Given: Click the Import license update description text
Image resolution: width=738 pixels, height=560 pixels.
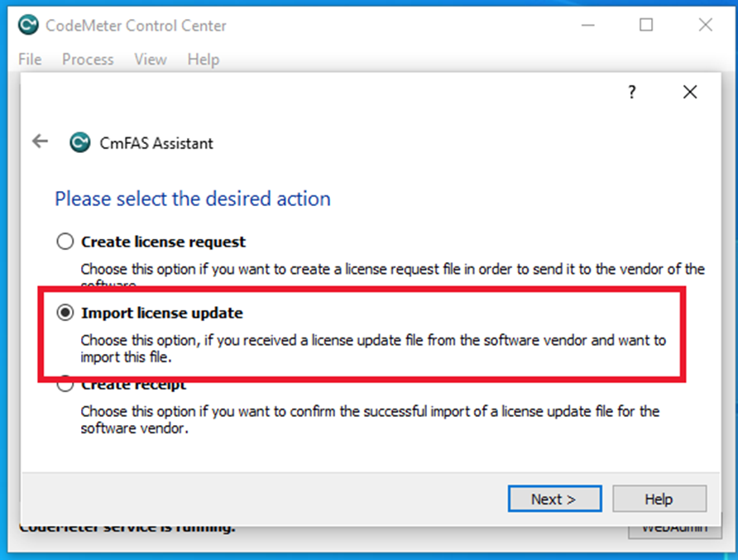Looking at the screenshot, I should pos(372,349).
